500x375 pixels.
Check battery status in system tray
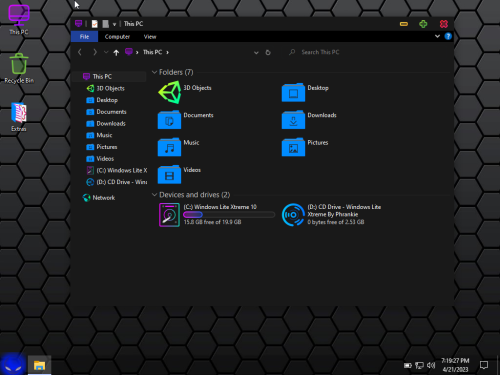[408, 366]
